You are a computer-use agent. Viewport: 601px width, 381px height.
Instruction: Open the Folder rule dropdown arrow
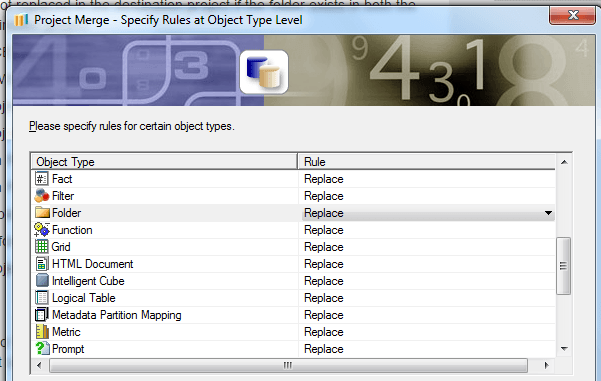548,213
